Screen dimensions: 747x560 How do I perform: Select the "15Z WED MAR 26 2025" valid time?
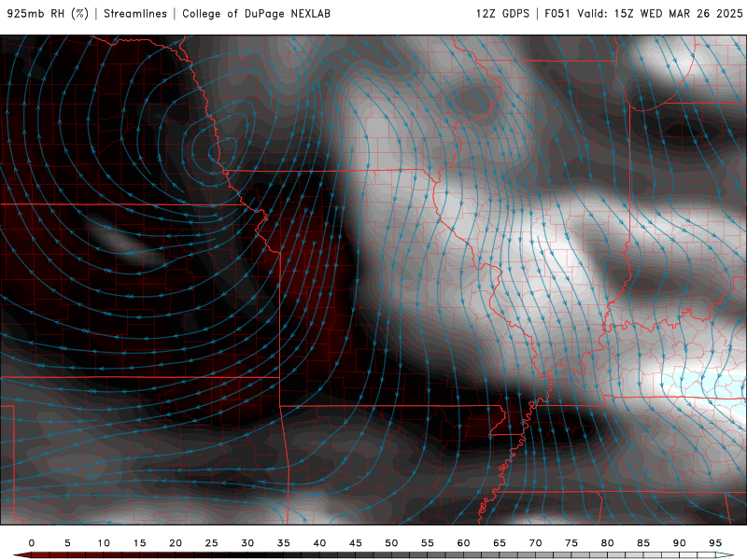679,13
